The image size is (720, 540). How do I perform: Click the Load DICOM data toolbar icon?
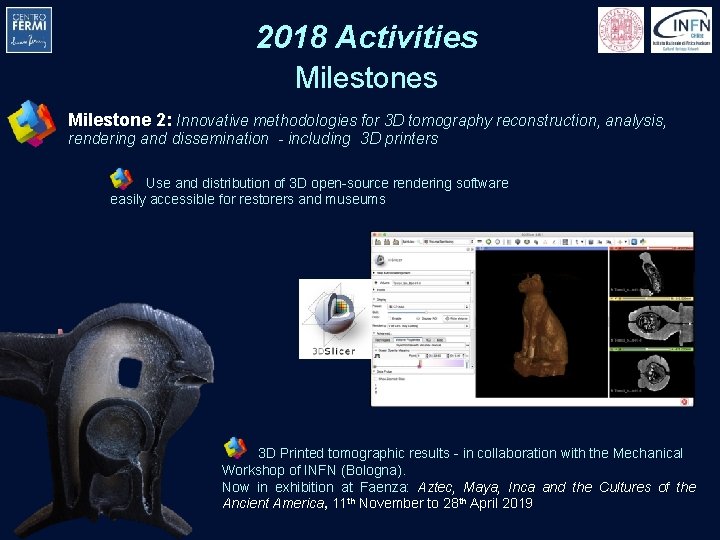coord(387,242)
